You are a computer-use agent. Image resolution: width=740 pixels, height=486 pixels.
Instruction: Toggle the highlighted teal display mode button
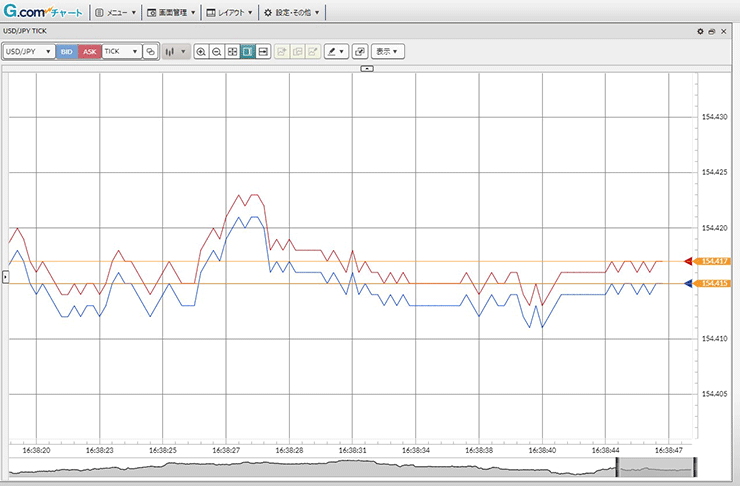[247, 51]
